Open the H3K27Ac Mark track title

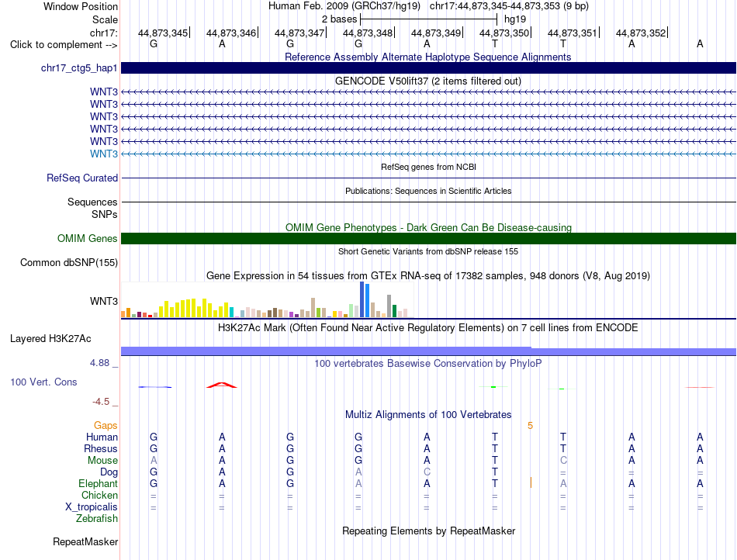point(428,327)
